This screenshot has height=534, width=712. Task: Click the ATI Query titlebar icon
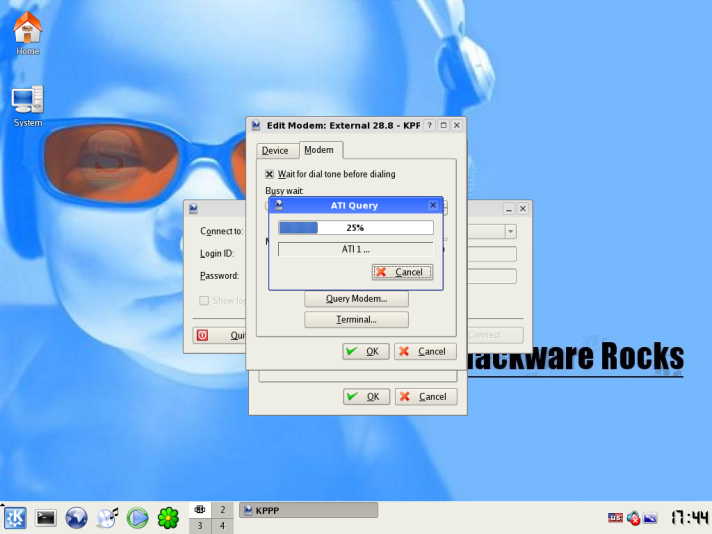[278, 205]
